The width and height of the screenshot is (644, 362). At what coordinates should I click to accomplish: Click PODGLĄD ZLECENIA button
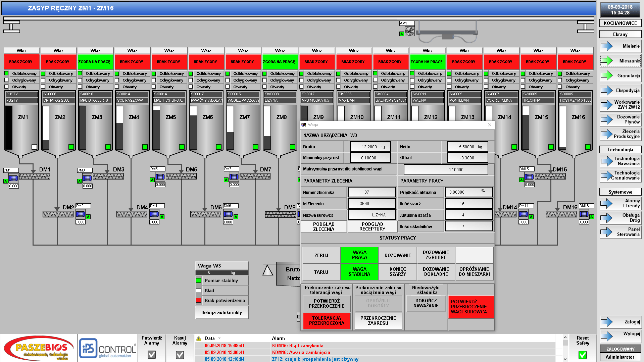(324, 226)
